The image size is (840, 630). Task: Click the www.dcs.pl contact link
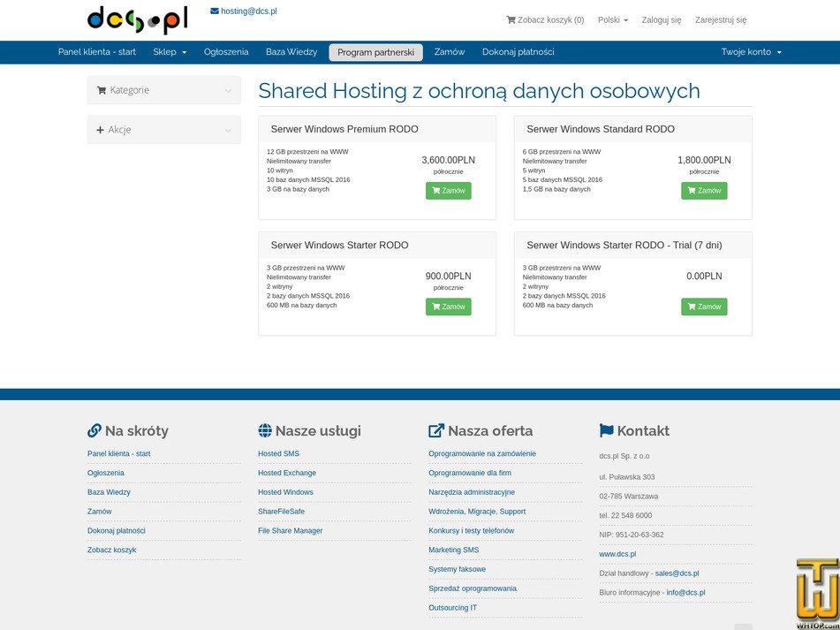617,555
